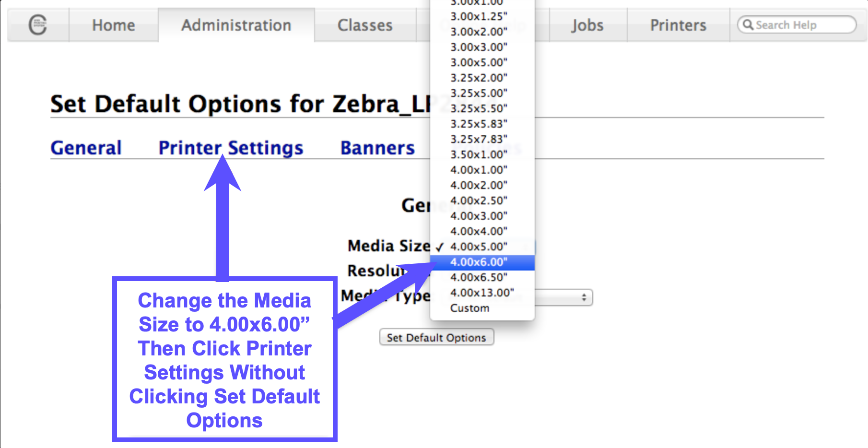
Task: Open the Jobs tab
Action: pos(586,25)
